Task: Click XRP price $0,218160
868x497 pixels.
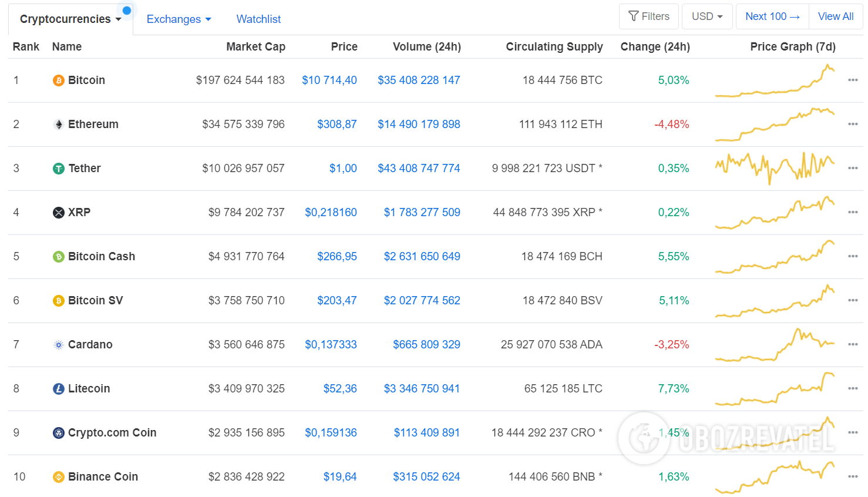Action: (331, 212)
